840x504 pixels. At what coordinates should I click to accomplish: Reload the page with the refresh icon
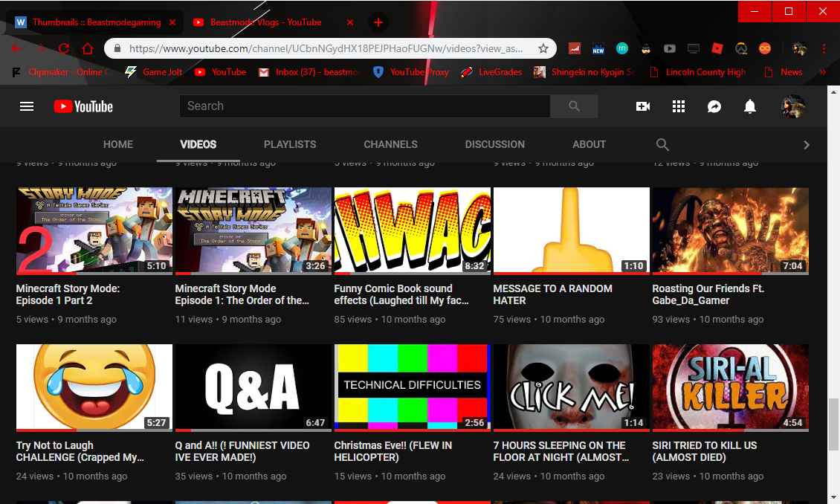(x=64, y=49)
